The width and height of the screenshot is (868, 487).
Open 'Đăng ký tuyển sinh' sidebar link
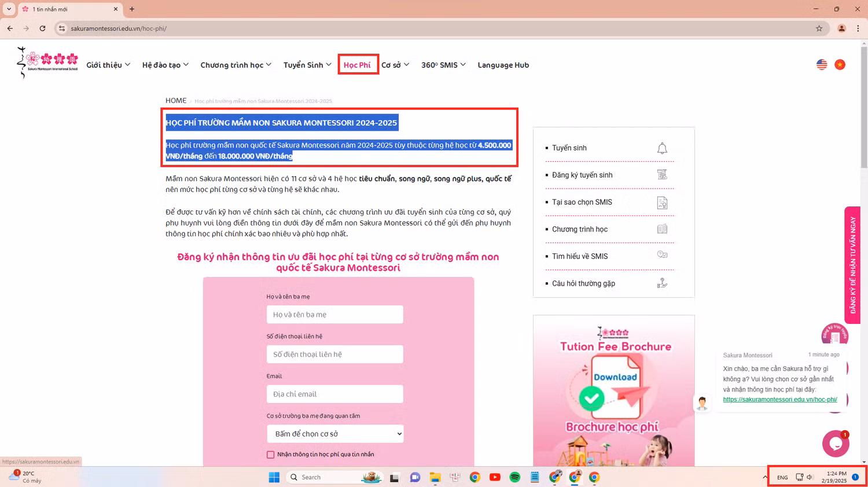tap(582, 175)
